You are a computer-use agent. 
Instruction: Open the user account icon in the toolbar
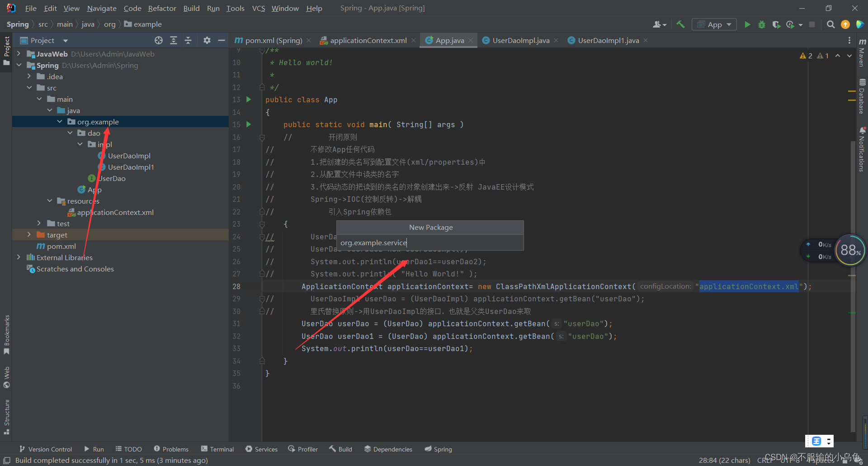659,24
